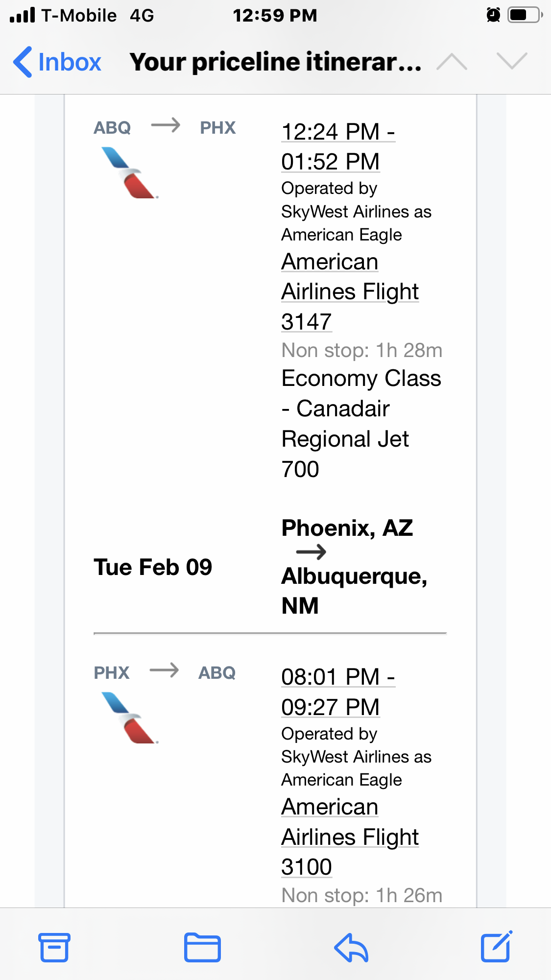
Task: Compose a new message with pencil icon
Action: point(496,947)
